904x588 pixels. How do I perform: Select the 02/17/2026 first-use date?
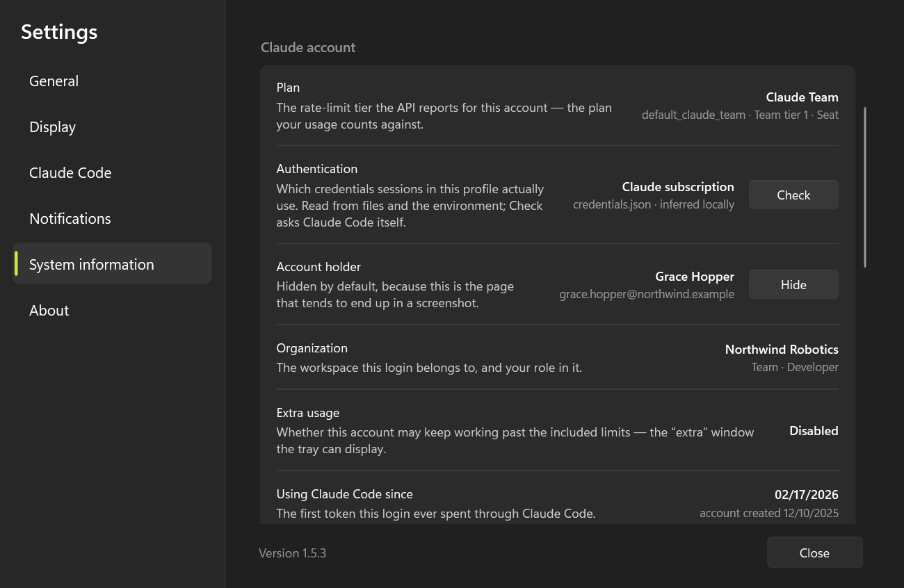807,495
